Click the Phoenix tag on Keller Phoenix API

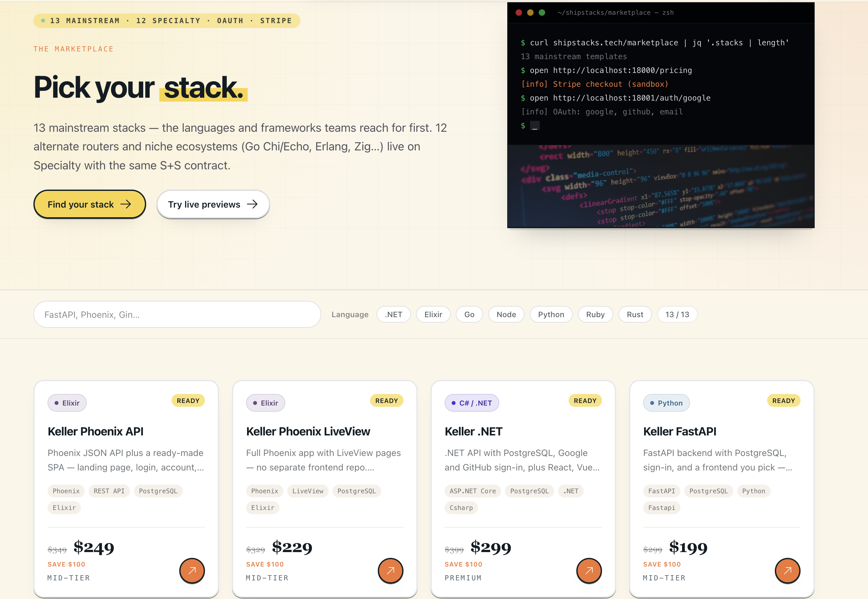(x=66, y=491)
